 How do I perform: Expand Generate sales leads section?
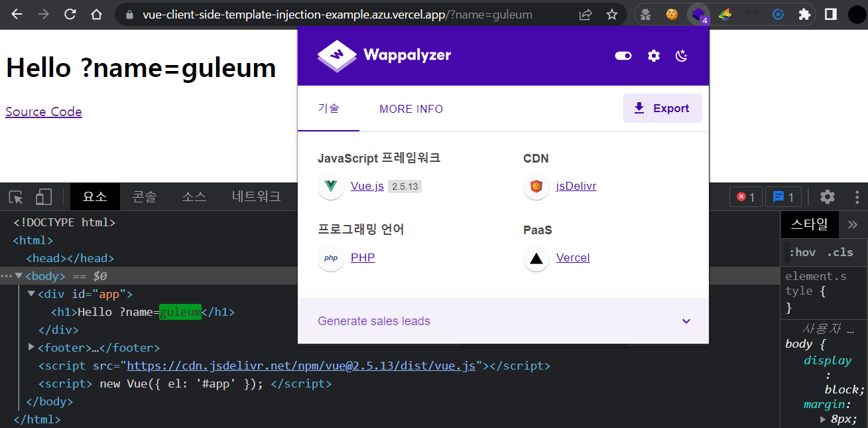click(503, 321)
